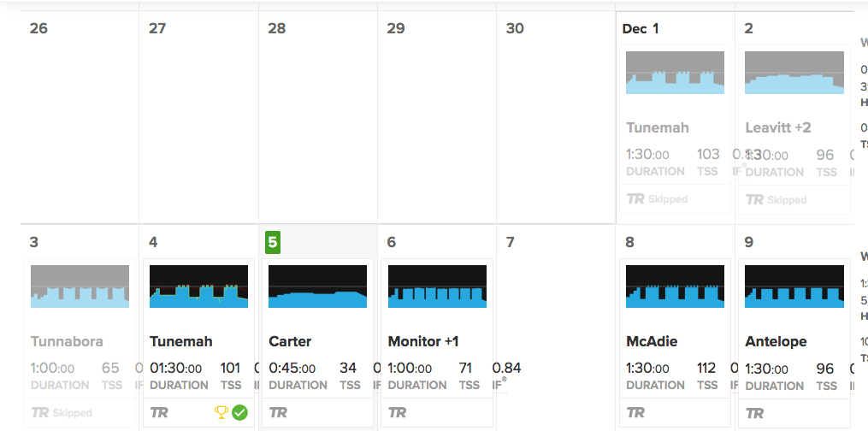Open the McAdie interval graph thumbnail
868x431 pixels.
(x=676, y=286)
